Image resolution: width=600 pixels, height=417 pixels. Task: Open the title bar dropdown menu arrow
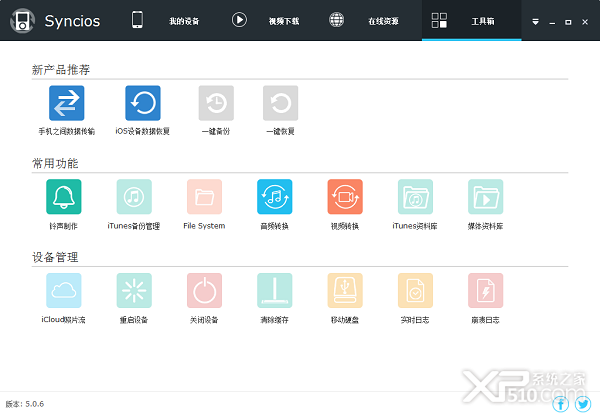[x=535, y=22]
